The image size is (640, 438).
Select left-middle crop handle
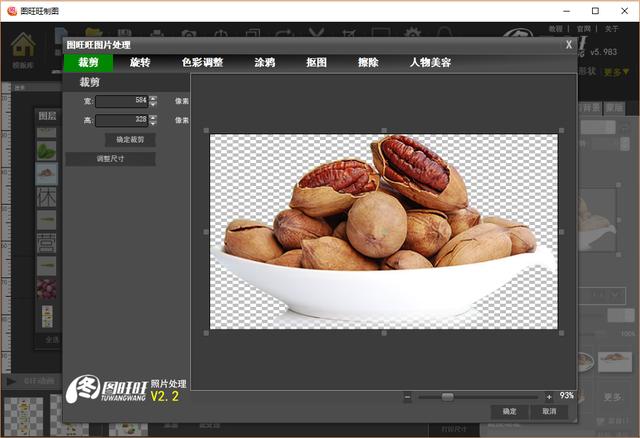point(206,232)
